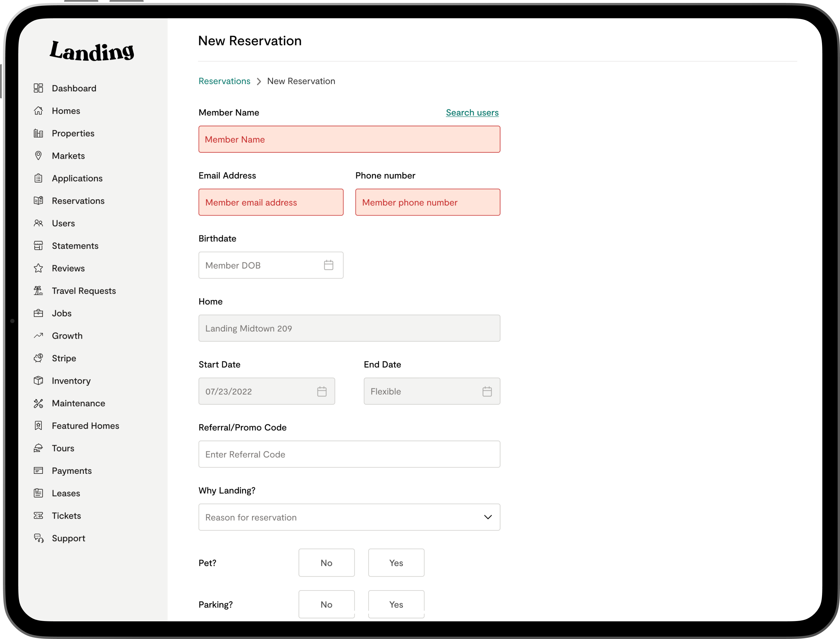
Task: Click the Stripe icon in the sidebar
Action: coord(38,358)
